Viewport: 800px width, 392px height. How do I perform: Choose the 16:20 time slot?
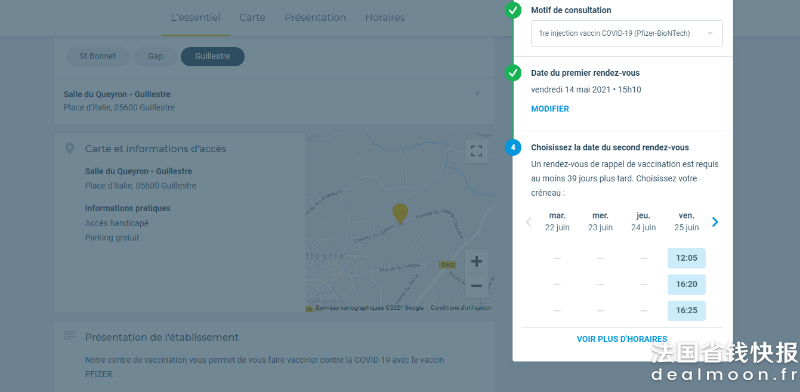[686, 284]
